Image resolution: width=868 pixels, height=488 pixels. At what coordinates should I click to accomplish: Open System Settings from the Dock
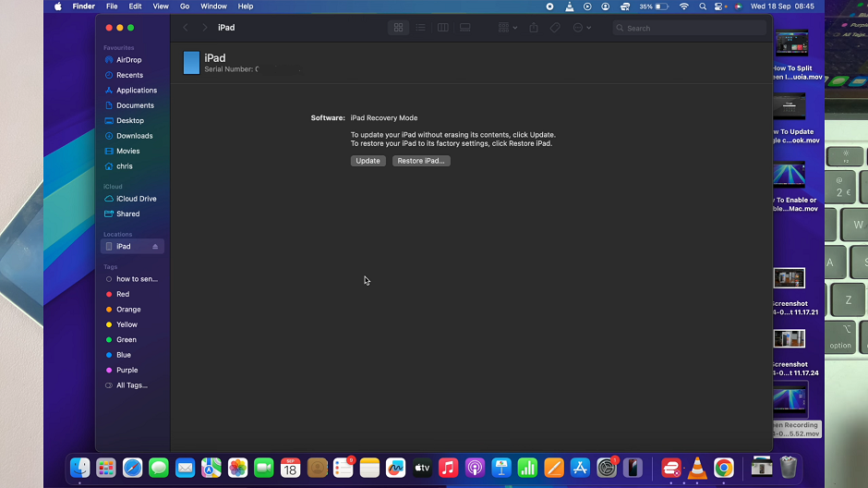(607, 468)
